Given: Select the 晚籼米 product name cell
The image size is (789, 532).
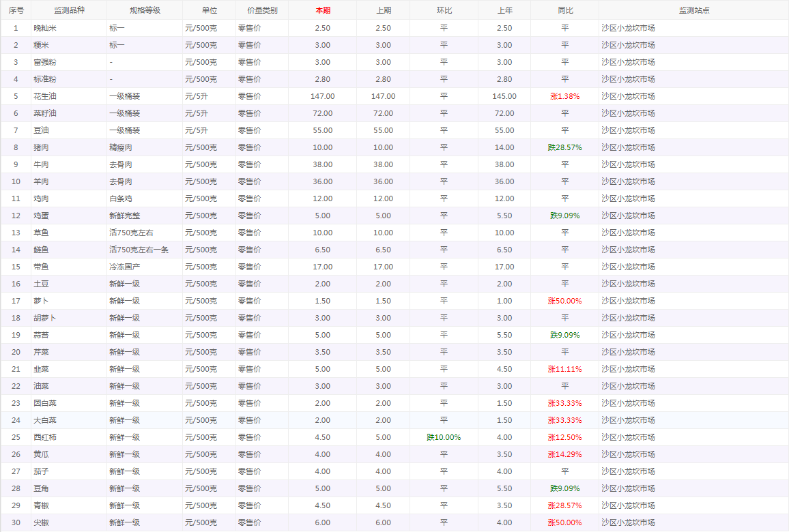Looking at the screenshot, I should click(x=45, y=28).
